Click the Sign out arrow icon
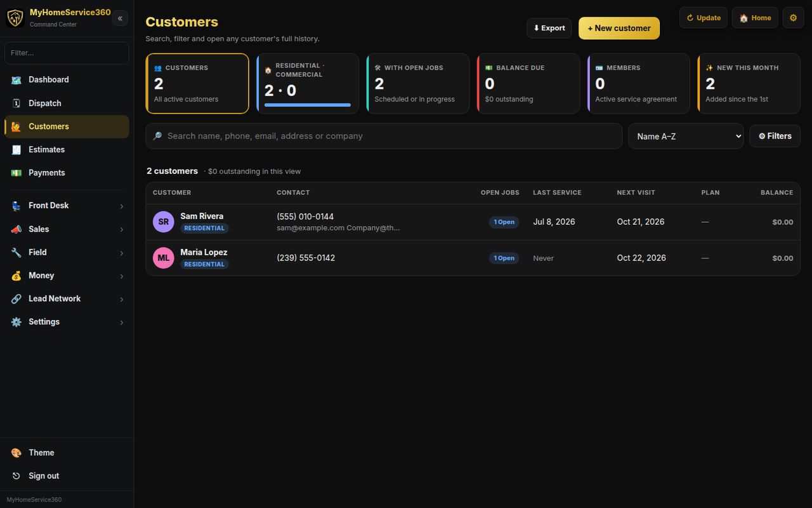812x508 pixels. pos(16,476)
